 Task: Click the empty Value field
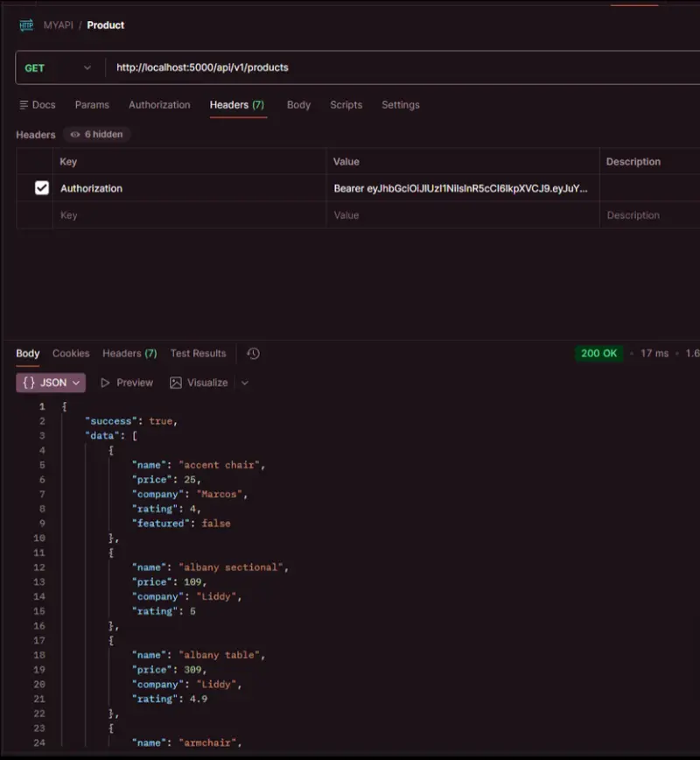[463, 215]
